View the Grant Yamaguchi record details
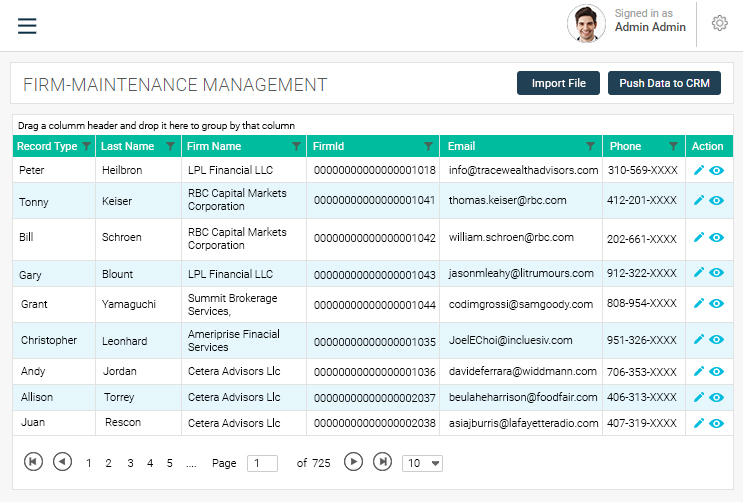The width and height of the screenshot is (743, 502). tap(716, 303)
